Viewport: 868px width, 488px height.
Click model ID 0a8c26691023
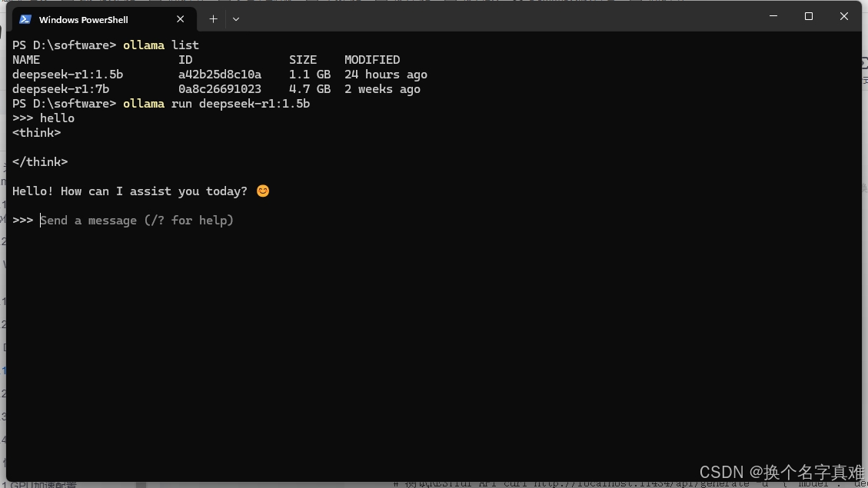[x=220, y=89]
